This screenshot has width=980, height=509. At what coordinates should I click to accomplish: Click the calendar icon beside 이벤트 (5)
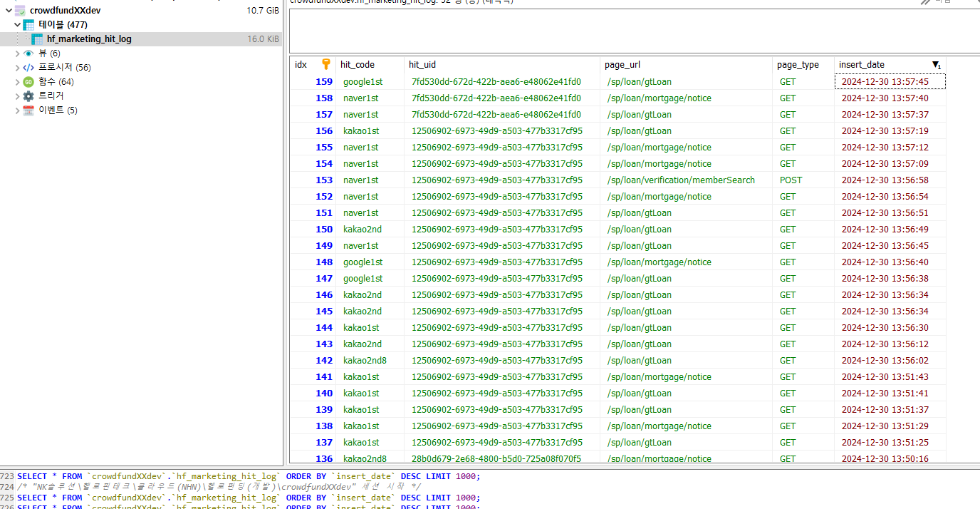click(x=28, y=110)
